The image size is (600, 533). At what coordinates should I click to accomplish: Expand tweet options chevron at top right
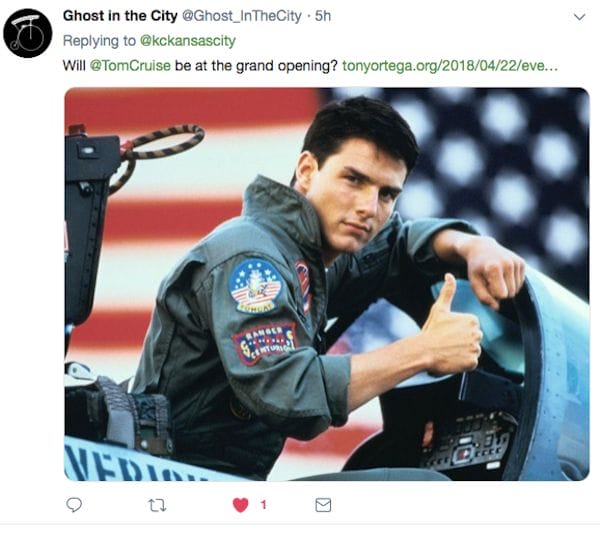(x=580, y=17)
